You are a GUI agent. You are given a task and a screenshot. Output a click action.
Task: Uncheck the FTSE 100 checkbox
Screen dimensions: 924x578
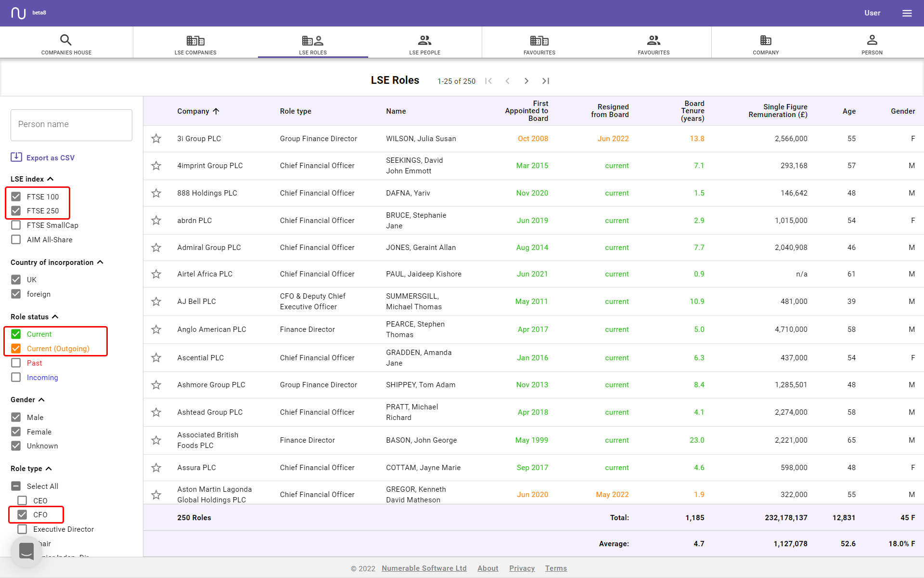click(x=16, y=197)
